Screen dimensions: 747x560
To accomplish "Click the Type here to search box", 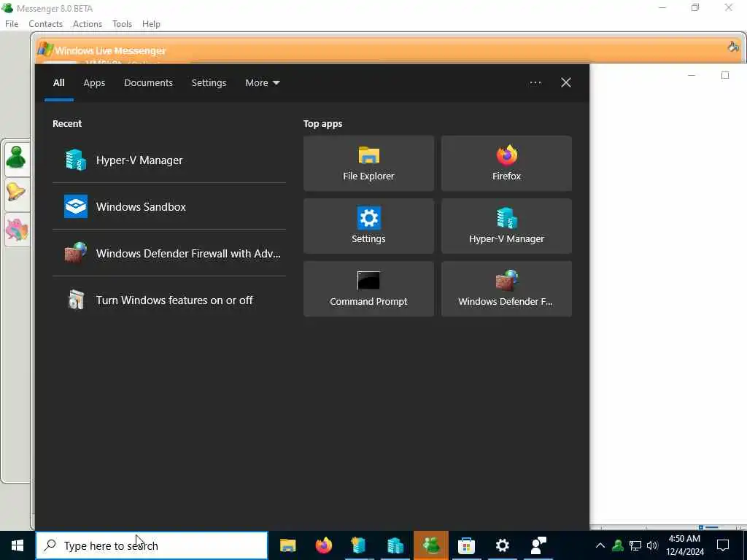I will 152,545.
